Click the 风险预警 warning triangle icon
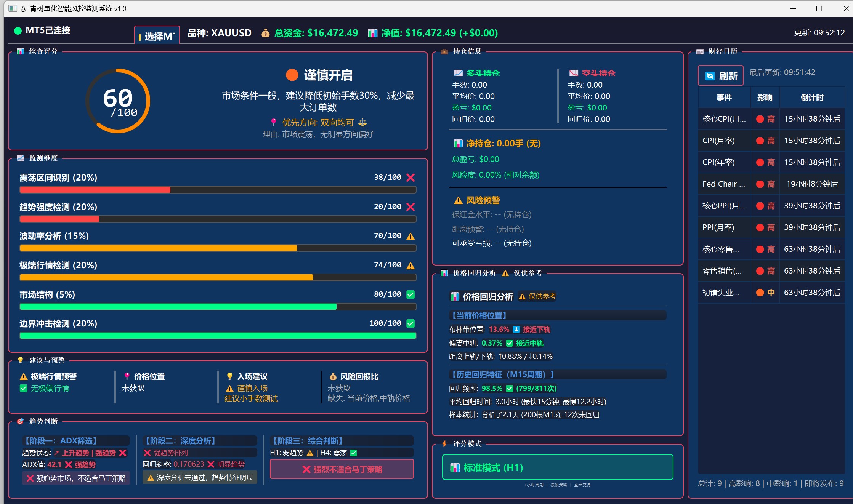 (x=458, y=200)
